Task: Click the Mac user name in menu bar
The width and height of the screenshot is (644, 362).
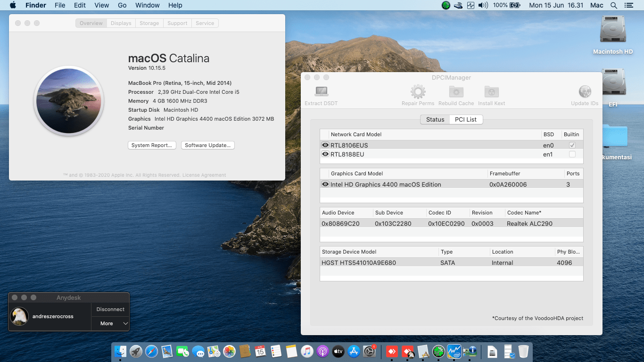Action: tap(597, 5)
